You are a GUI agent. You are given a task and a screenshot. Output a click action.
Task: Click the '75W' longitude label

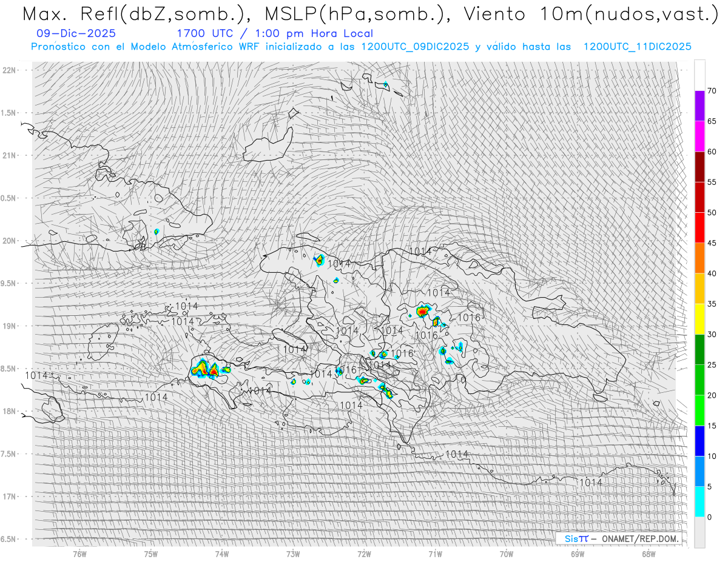[151, 554]
